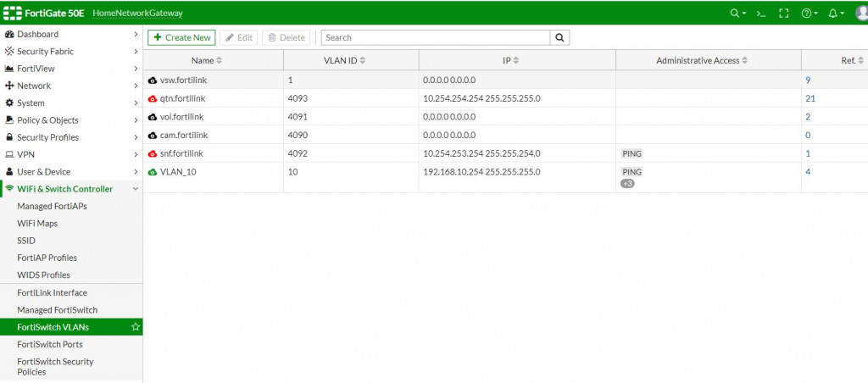Click the System gear icon
The height and width of the screenshot is (383, 868).
click(x=8, y=103)
